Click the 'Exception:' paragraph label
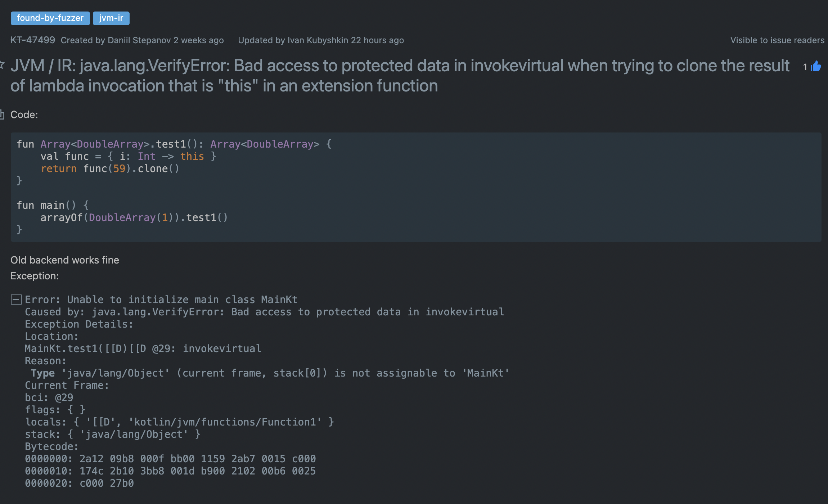 point(35,276)
